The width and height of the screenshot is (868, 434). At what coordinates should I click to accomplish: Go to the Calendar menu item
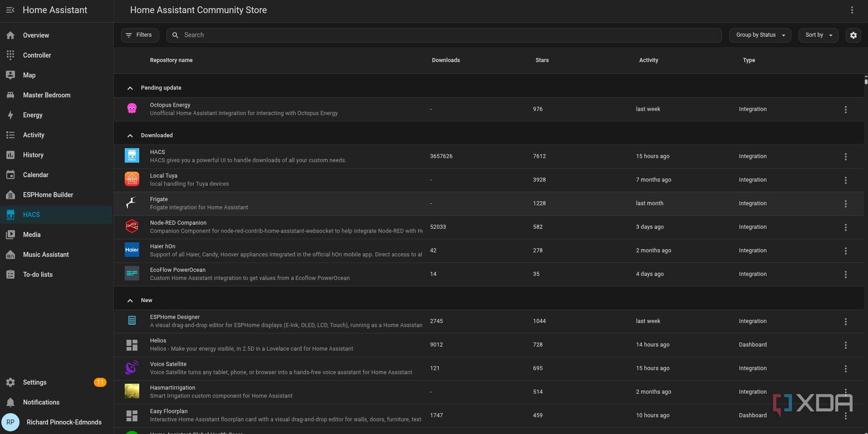(56, 175)
